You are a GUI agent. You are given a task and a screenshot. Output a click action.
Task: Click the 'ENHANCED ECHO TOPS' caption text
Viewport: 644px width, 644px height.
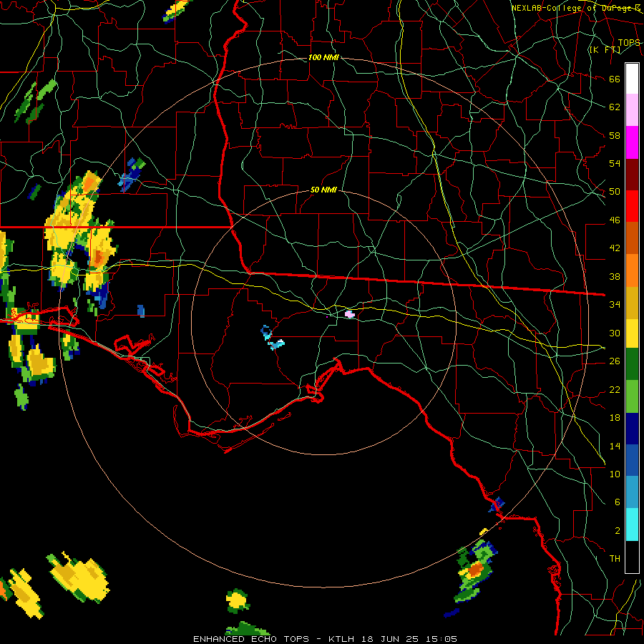pyautogui.click(x=251, y=639)
